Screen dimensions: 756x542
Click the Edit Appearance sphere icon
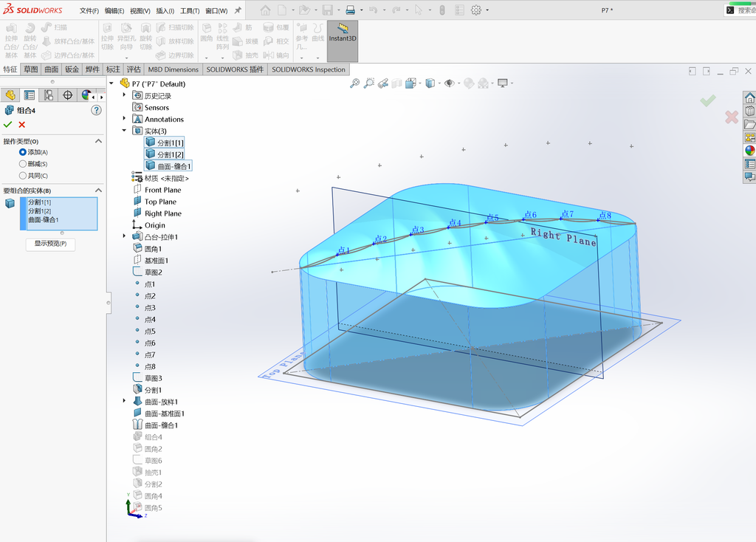(469, 83)
